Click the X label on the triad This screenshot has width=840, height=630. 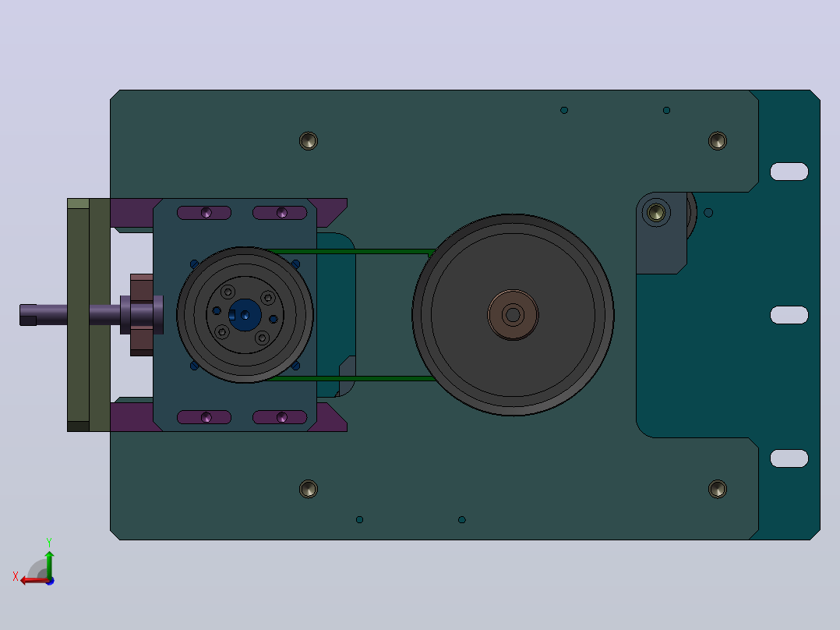15,576
